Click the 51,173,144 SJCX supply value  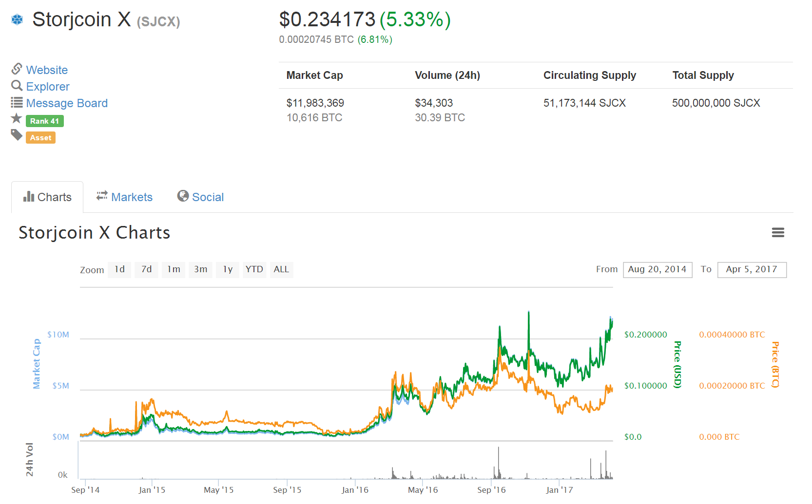coord(584,103)
